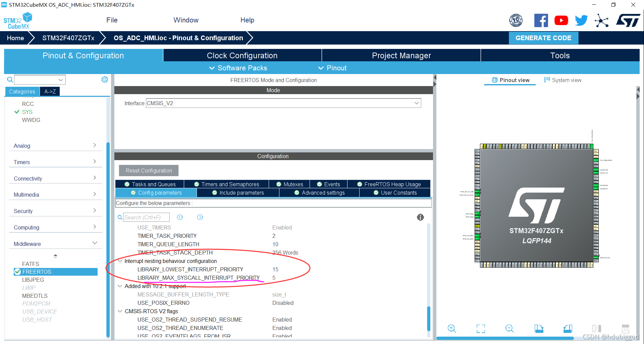Switch to Clock Configuration tab
This screenshot has width=644, height=344.
(x=242, y=56)
